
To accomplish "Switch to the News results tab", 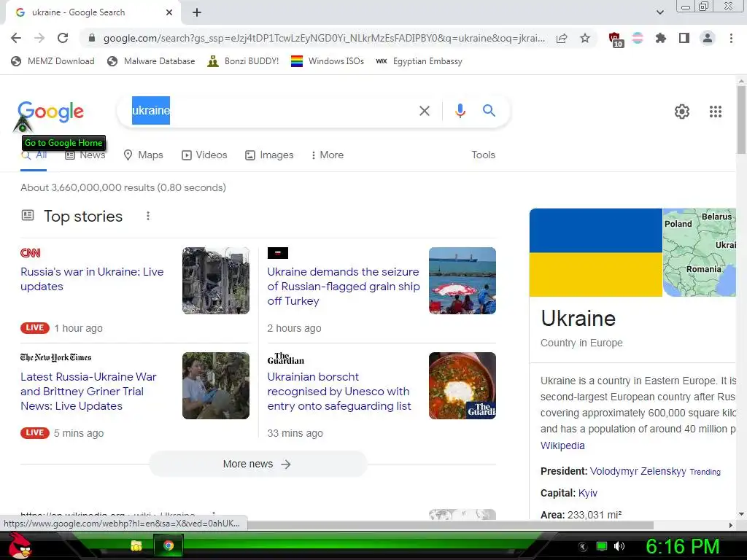I will point(86,155).
